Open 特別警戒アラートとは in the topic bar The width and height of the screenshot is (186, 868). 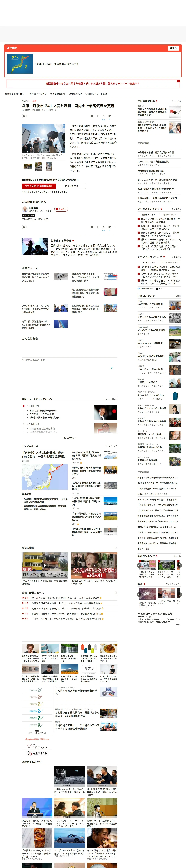coord(96,94)
